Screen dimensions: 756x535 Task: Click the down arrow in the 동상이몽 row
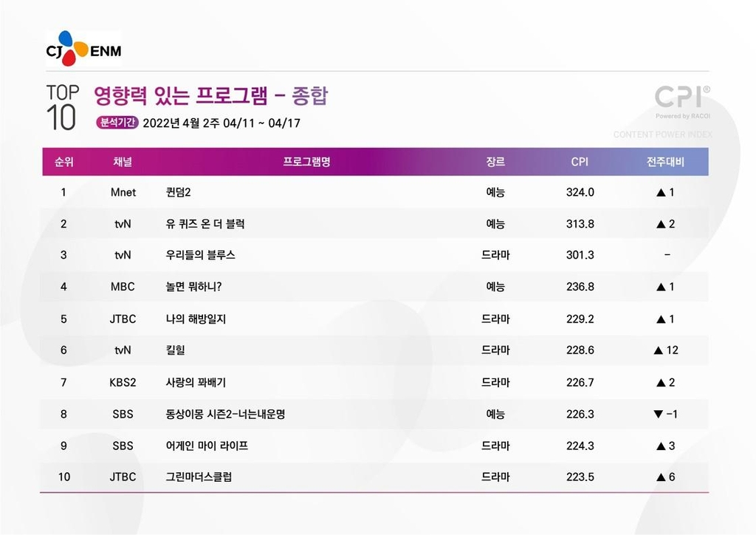[x=658, y=414]
